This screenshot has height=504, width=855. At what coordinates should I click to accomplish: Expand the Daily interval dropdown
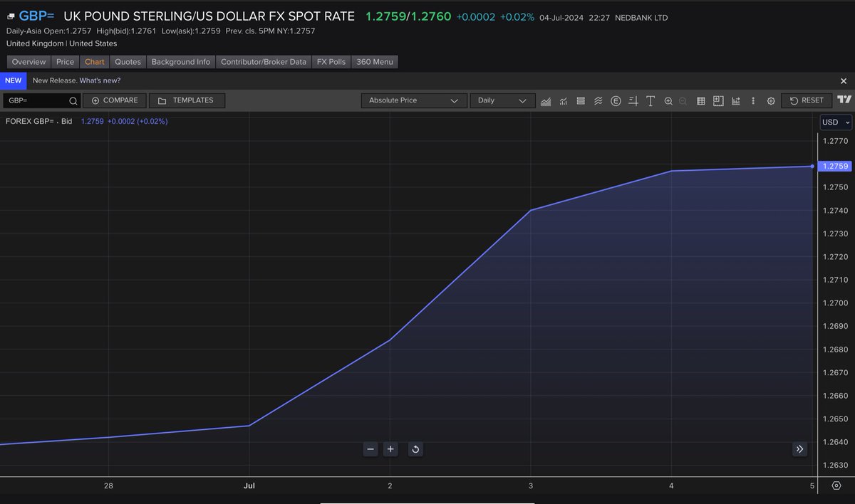point(502,100)
